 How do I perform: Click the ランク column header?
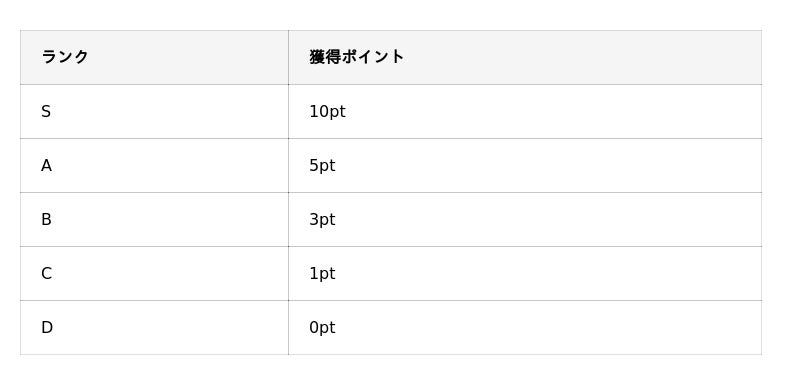coord(154,57)
